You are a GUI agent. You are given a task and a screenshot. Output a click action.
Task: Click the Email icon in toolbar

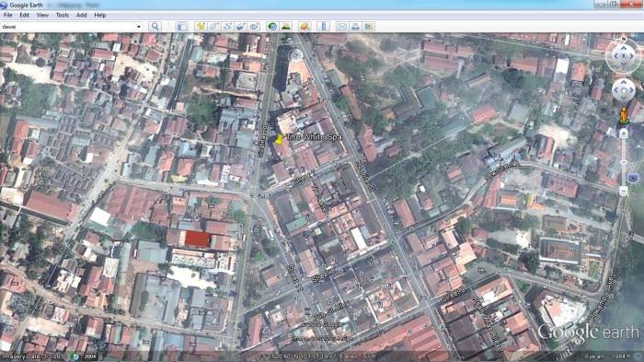(x=341, y=27)
